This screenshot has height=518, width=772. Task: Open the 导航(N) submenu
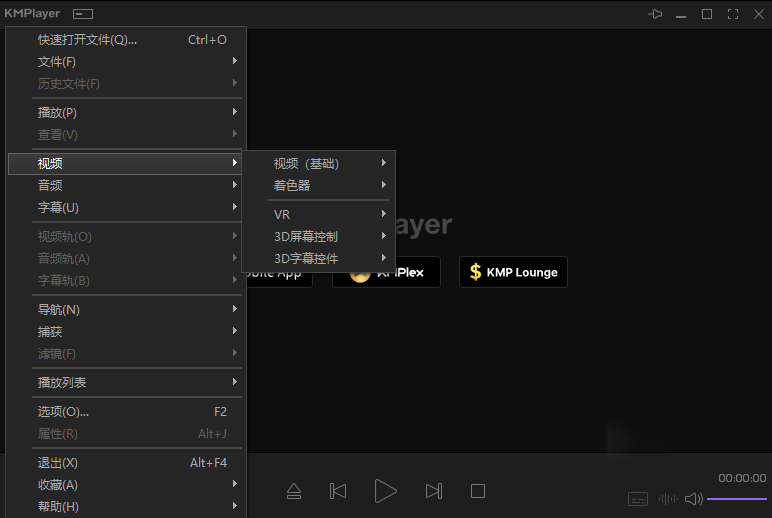coord(126,310)
